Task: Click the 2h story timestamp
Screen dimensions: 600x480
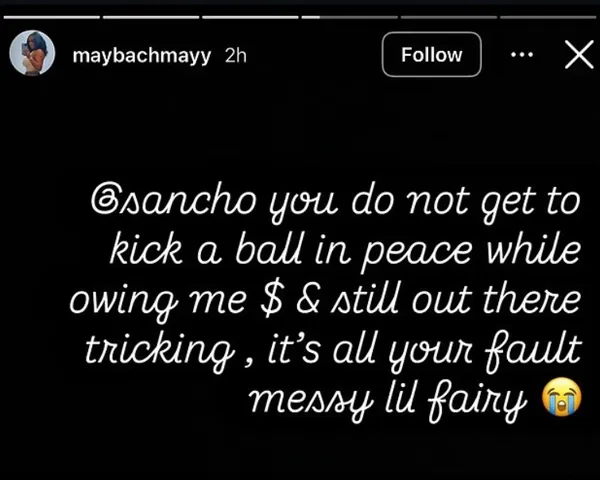Action: pyautogui.click(x=236, y=56)
